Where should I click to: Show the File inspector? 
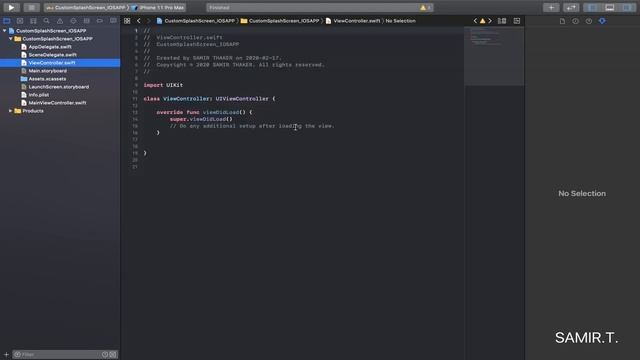tap(562, 21)
